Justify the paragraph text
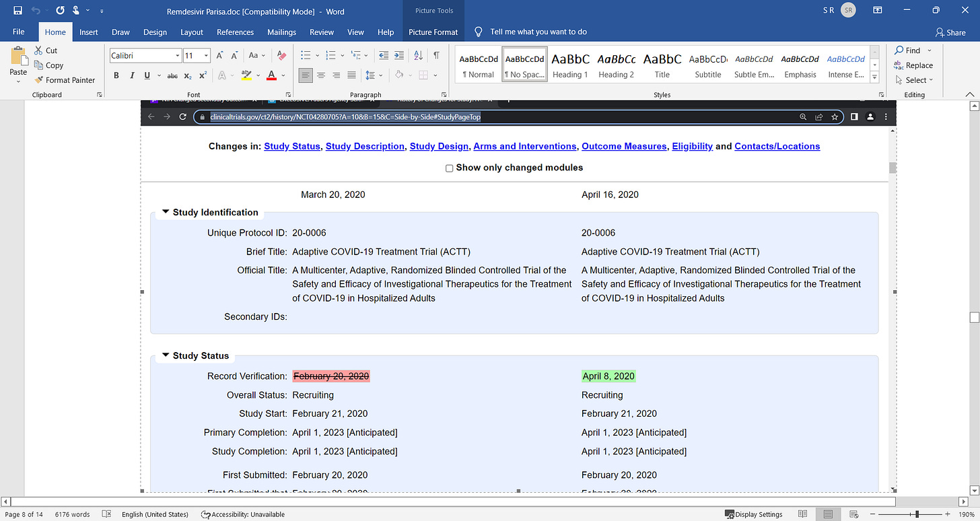The height and width of the screenshot is (521, 980). pyautogui.click(x=351, y=75)
